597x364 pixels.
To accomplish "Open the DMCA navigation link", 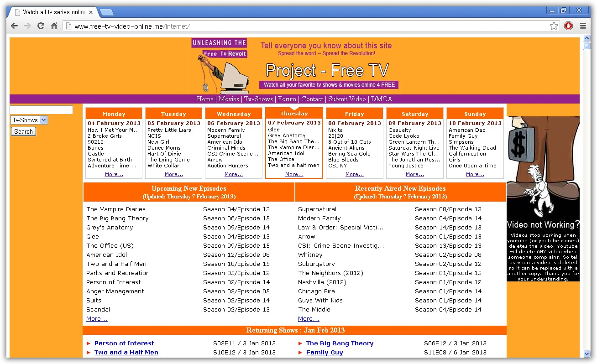I will [x=382, y=99].
